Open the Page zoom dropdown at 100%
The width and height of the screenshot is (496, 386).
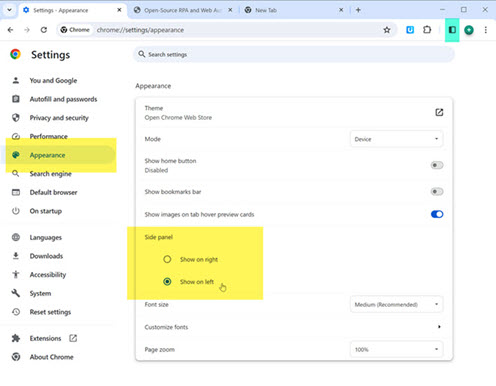tap(396, 349)
